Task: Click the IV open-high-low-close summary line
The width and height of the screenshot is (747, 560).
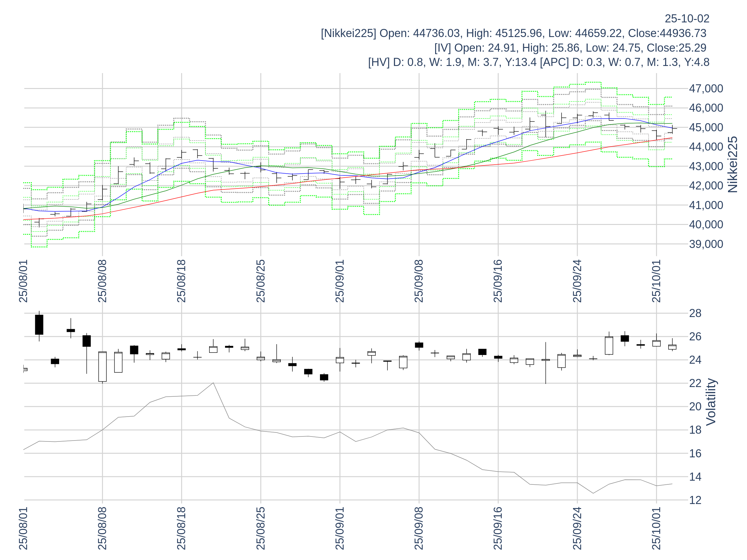Action: point(570,48)
